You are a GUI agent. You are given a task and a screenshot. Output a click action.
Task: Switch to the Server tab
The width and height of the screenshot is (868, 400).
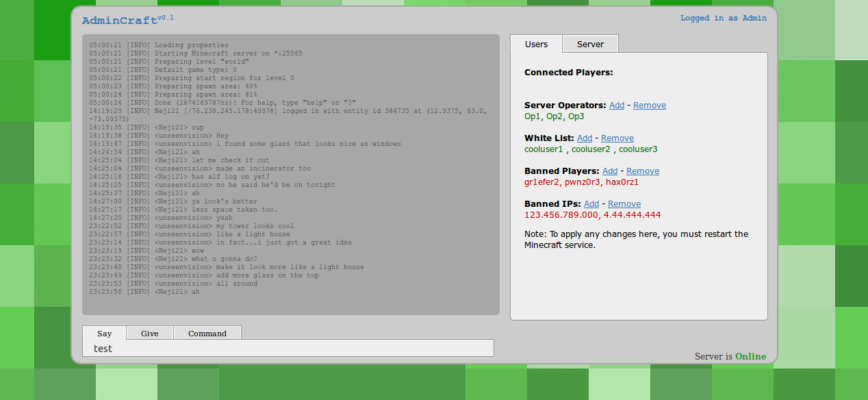589,43
